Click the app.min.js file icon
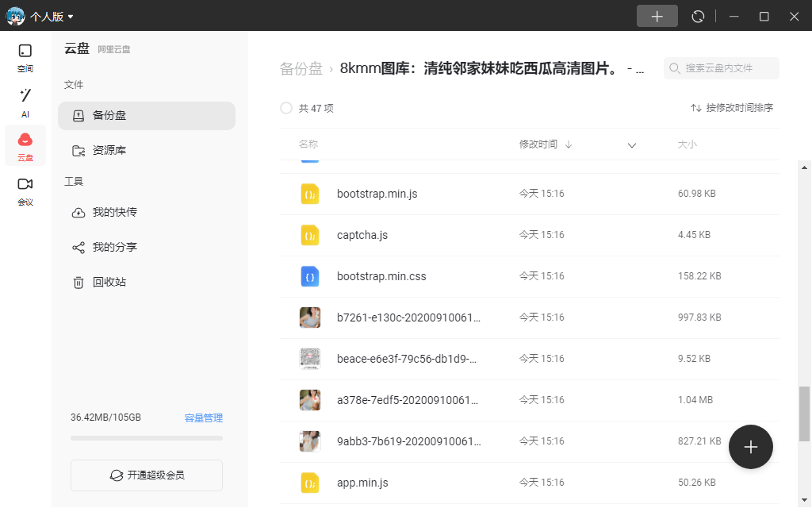The image size is (812, 508). point(310,483)
